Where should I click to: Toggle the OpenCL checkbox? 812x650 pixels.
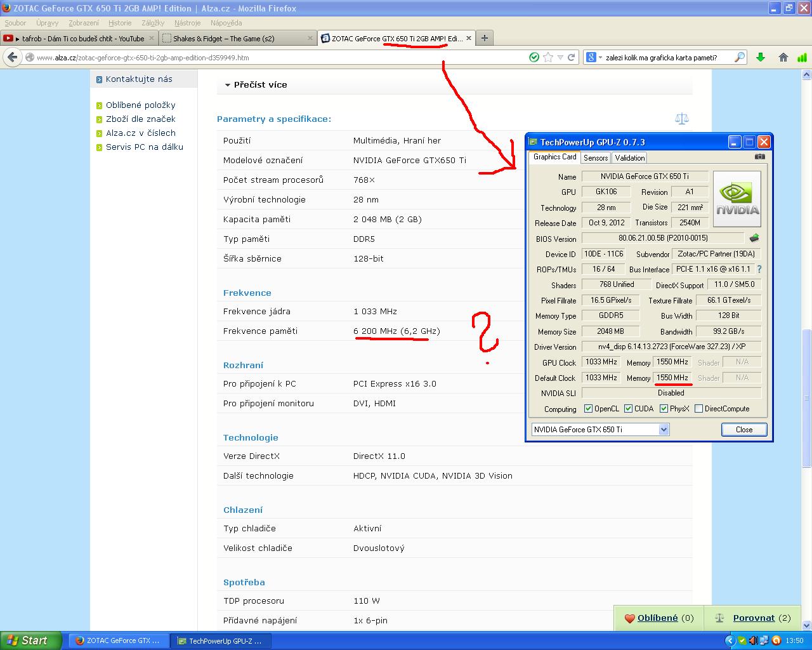[x=588, y=409]
